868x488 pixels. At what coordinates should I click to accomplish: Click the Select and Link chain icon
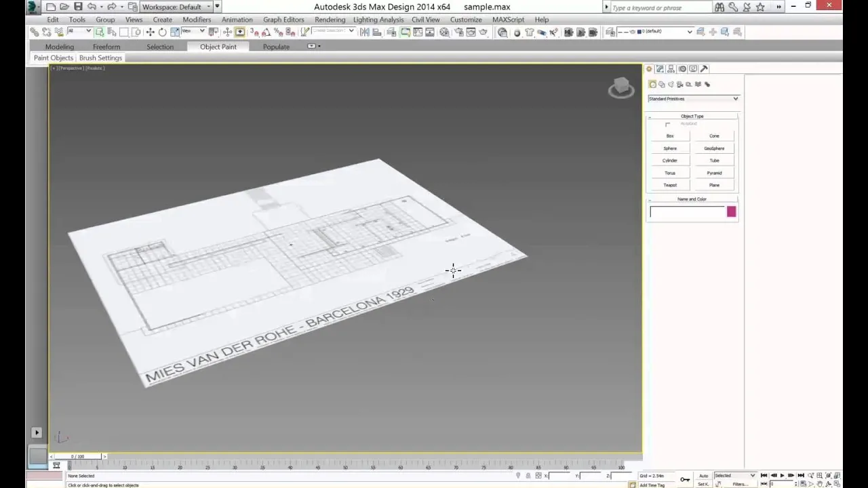pos(35,32)
